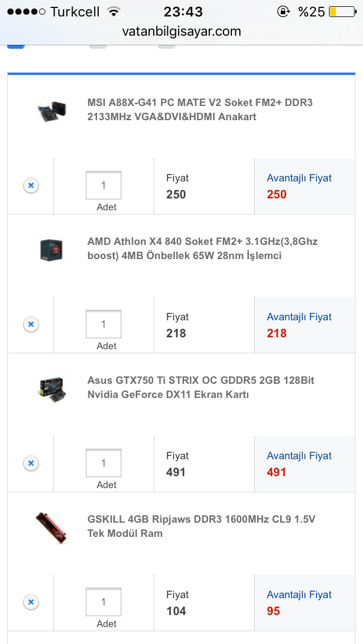Open the Asus graphics card thumbnail
The image size is (363, 644).
pos(52,388)
